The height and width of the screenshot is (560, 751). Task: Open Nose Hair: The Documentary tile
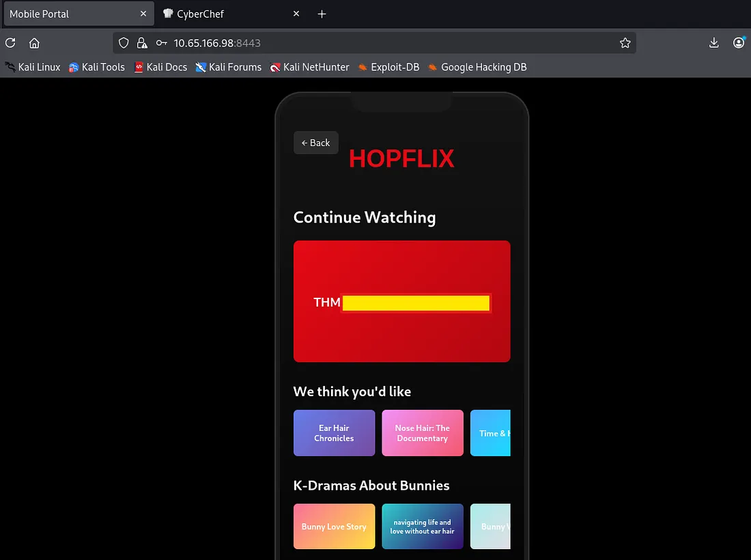422,433
